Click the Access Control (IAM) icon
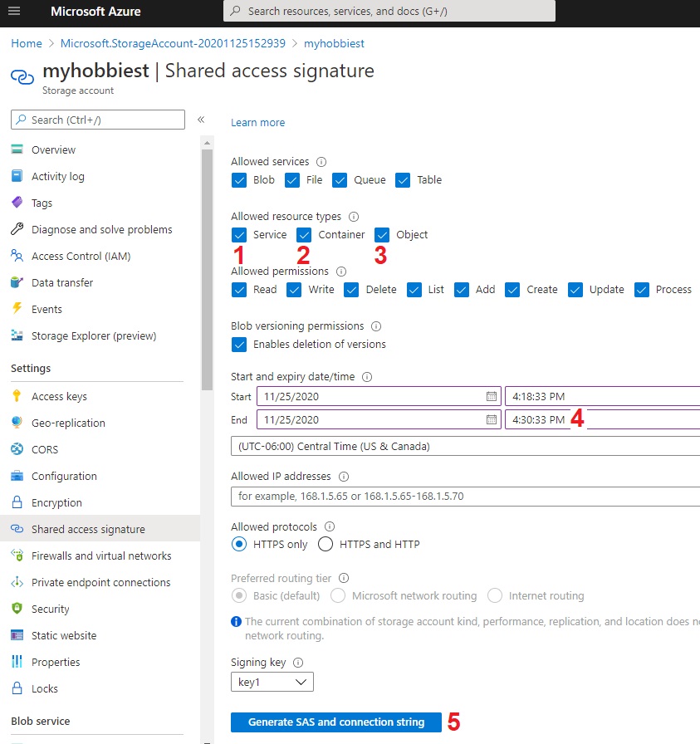 coord(17,256)
